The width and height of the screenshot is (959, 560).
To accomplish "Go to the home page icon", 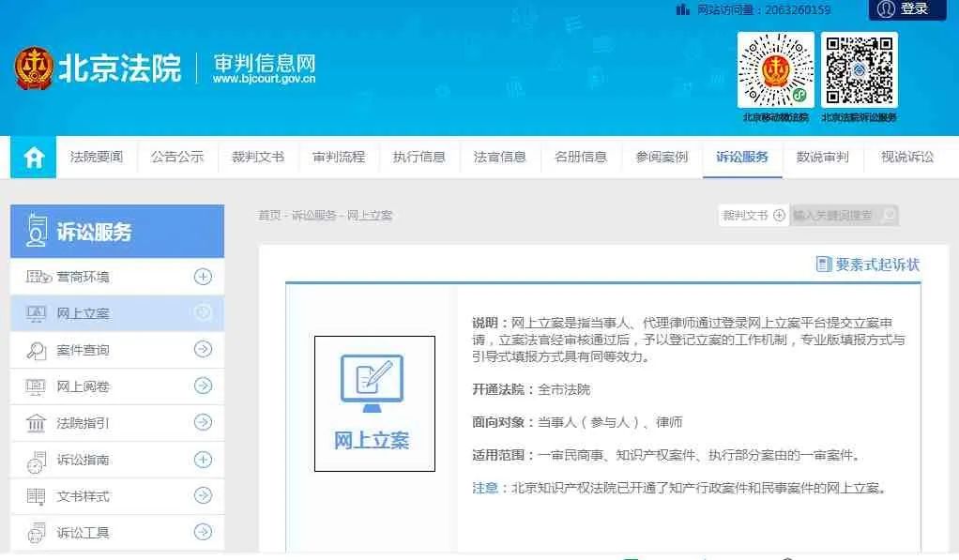I will (x=34, y=157).
